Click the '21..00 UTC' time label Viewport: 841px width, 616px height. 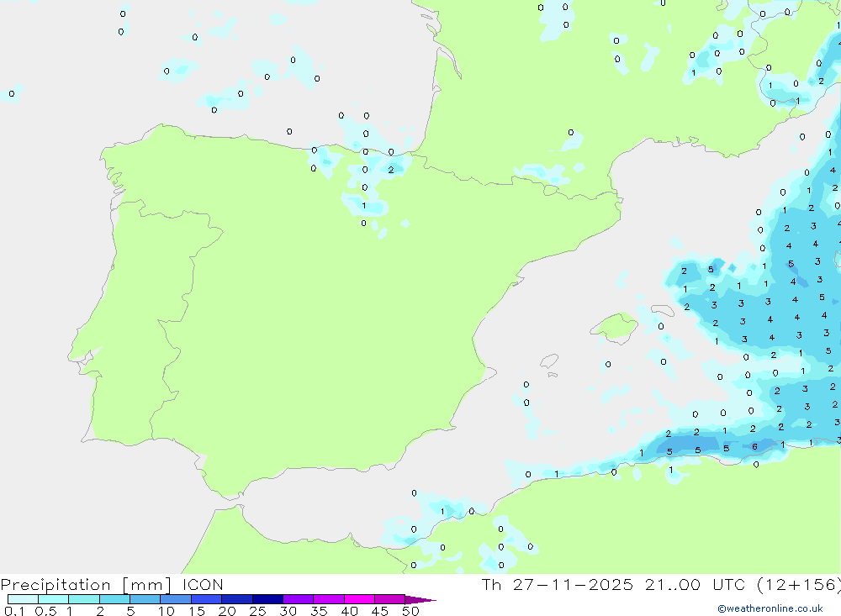pyautogui.click(x=696, y=585)
